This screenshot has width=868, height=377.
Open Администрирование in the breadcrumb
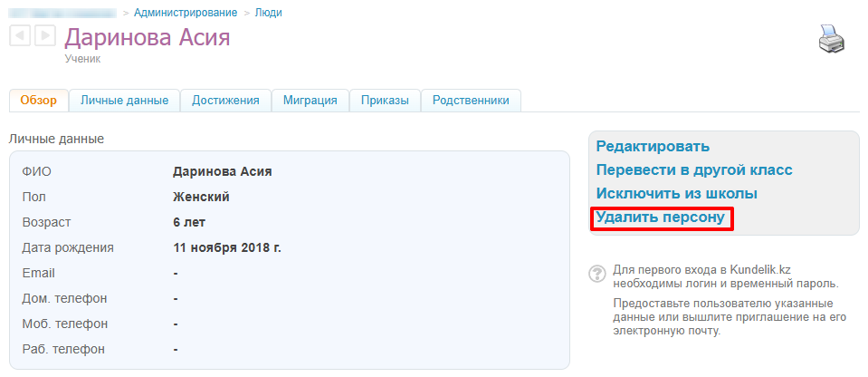tap(186, 13)
